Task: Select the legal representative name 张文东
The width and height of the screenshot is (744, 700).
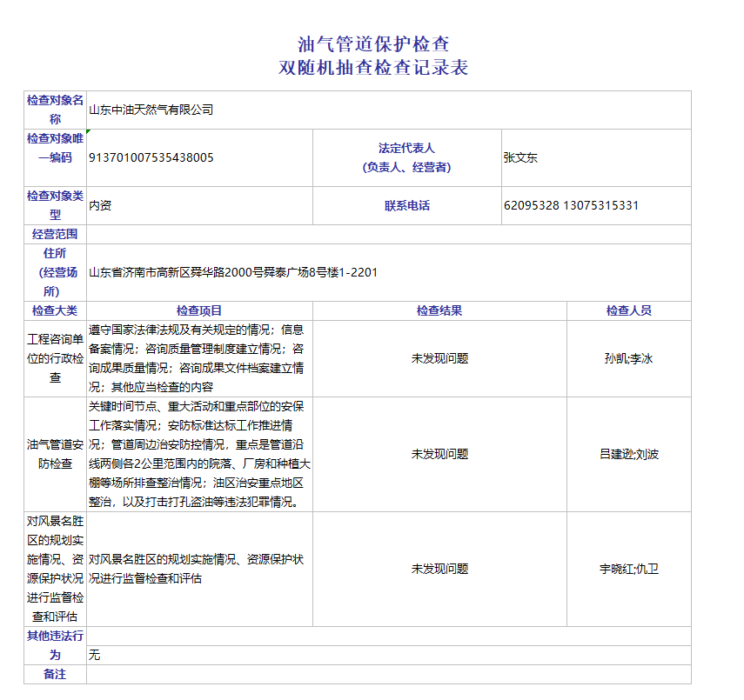Action: pyautogui.click(x=520, y=157)
